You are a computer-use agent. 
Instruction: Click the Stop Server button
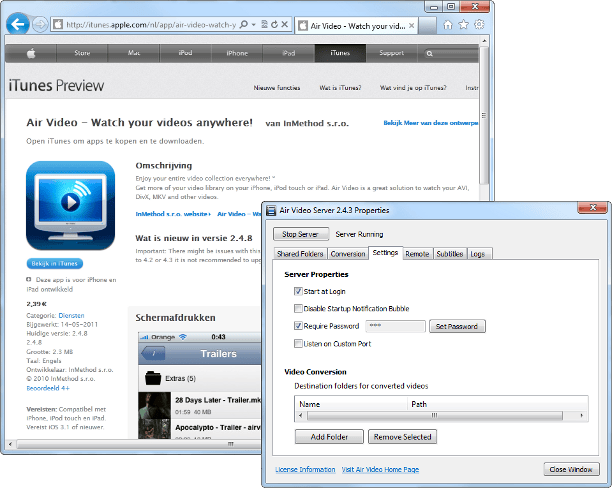[301, 234]
